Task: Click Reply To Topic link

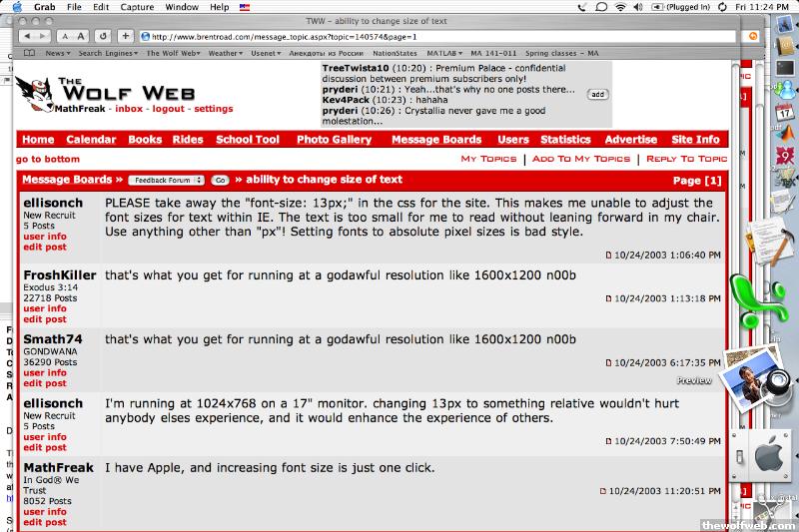Action: coord(686,159)
